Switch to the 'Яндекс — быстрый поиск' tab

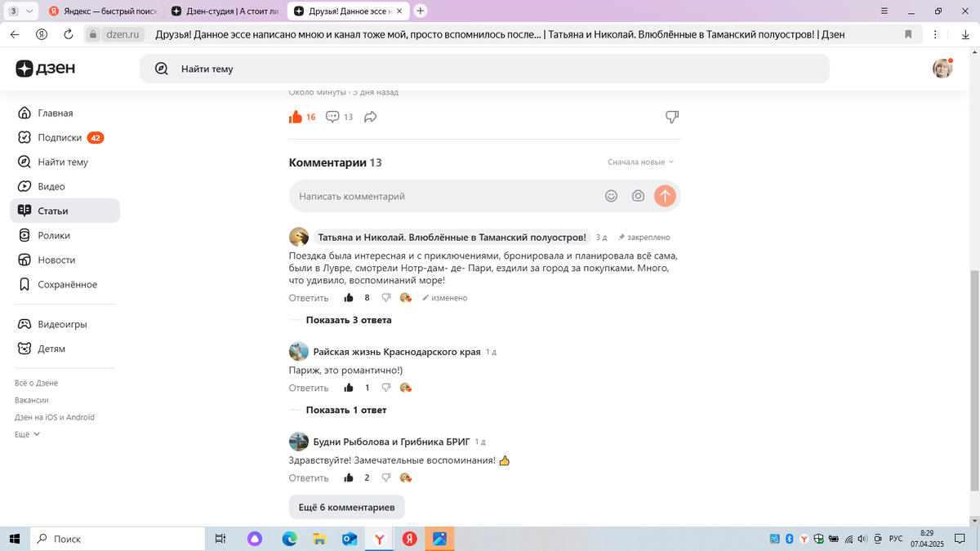click(103, 11)
